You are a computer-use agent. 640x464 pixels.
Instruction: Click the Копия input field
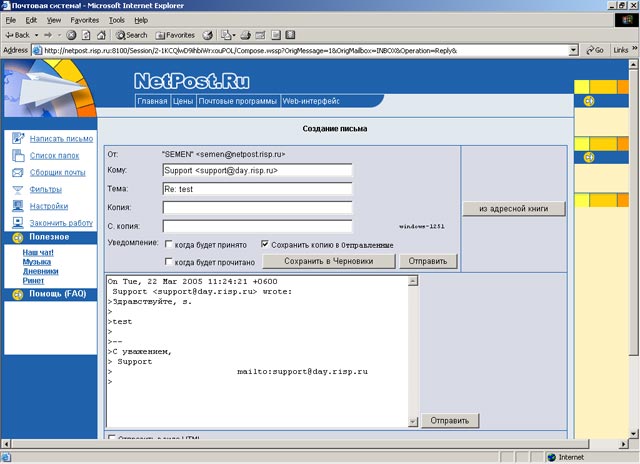coord(257,207)
